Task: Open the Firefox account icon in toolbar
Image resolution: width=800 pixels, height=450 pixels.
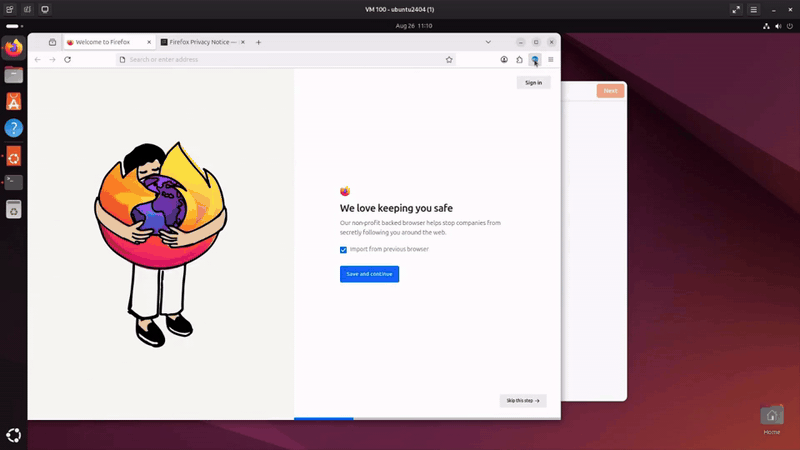Action: coord(504,60)
